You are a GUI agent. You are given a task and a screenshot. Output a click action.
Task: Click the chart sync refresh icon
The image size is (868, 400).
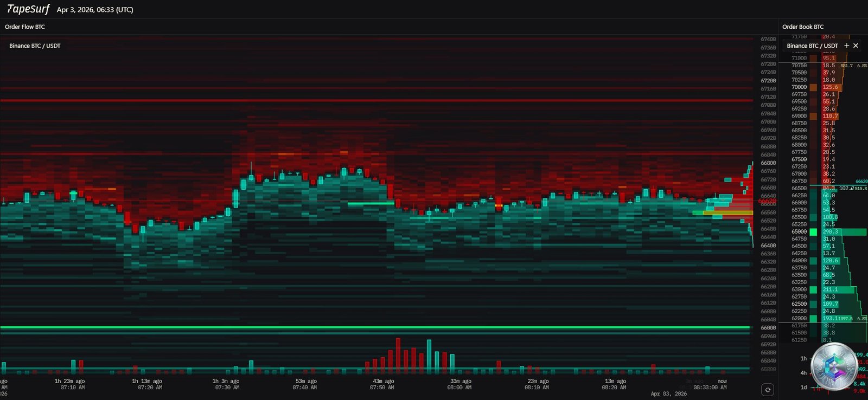point(767,389)
